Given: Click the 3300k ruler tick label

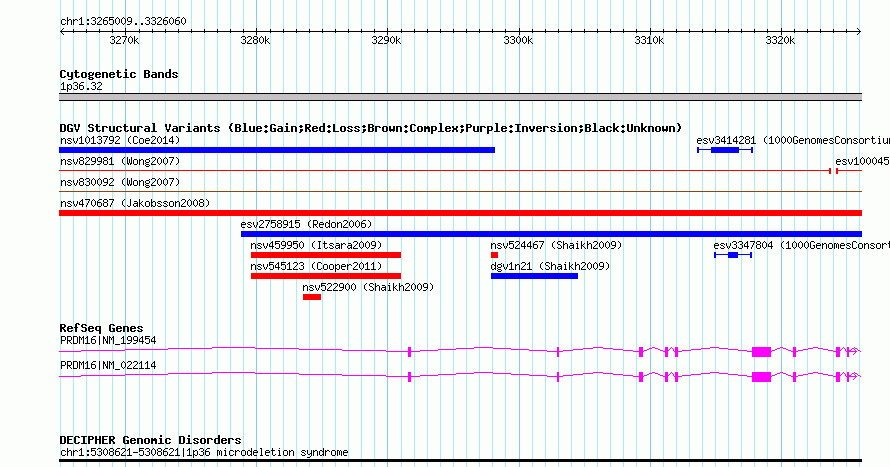Looking at the screenshot, I should (518, 40).
